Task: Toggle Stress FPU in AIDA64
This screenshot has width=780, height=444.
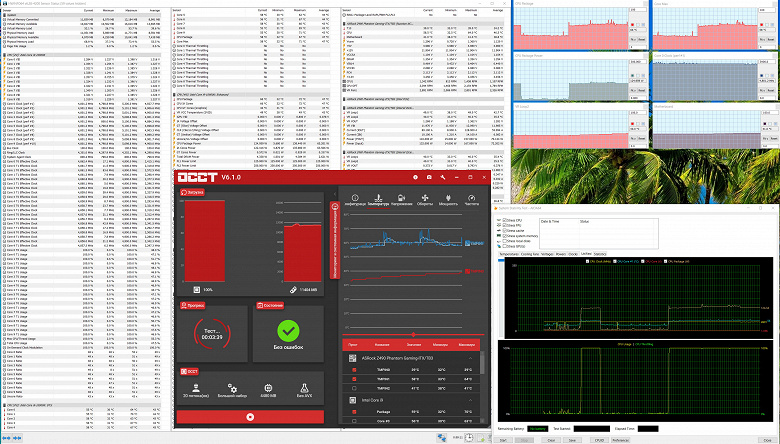Action: 504,225
